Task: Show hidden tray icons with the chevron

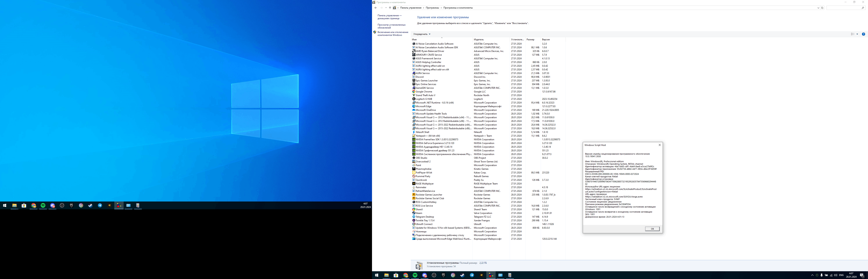Action: pos(812,275)
